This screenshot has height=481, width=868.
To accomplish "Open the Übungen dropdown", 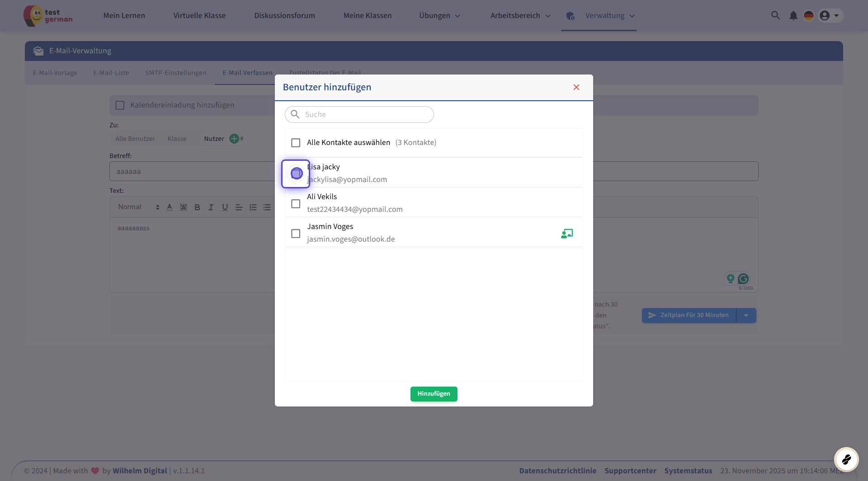I will [x=439, y=16].
